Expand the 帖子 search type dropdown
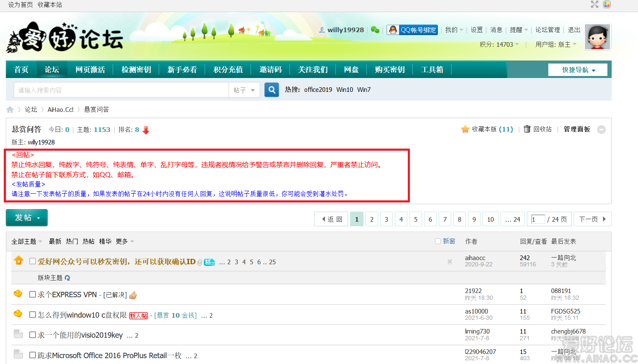The height and width of the screenshot is (364, 638). click(x=244, y=90)
